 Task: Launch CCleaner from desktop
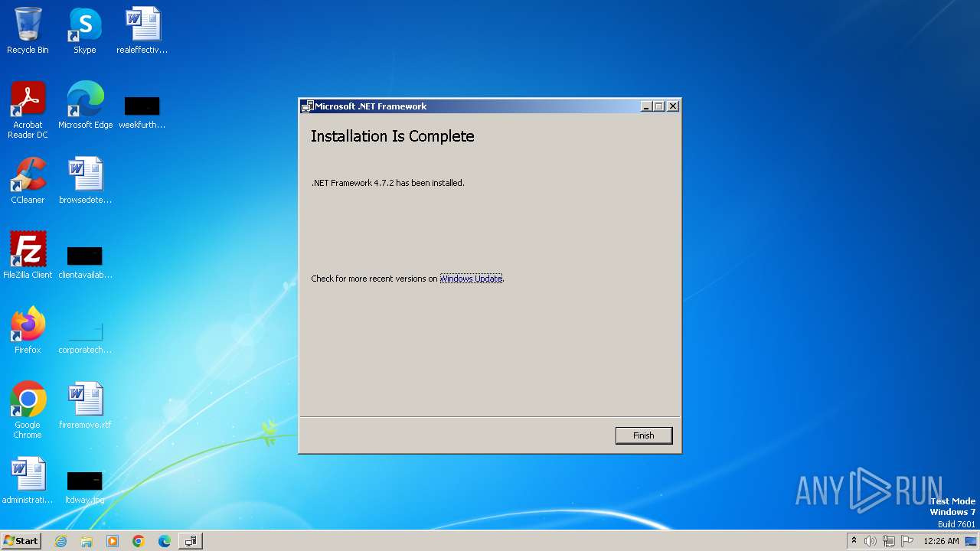(x=28, y=181)
